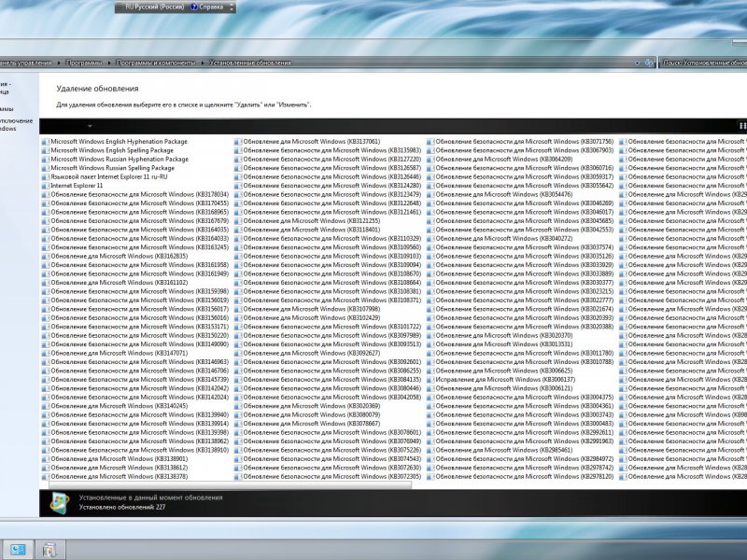Select the update KB3040272 row

[500, 239]
